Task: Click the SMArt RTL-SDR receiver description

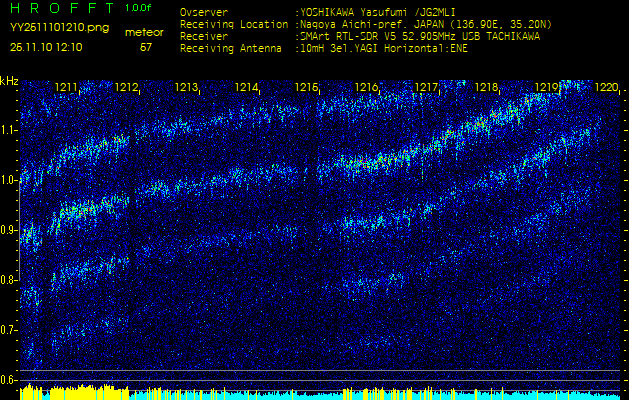Action: tap(418, 35)
